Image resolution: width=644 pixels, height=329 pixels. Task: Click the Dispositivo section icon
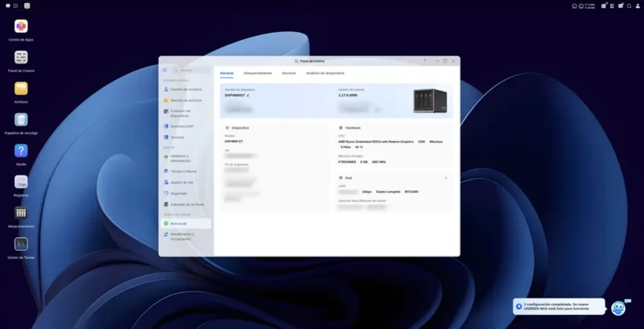click(227, 128)
